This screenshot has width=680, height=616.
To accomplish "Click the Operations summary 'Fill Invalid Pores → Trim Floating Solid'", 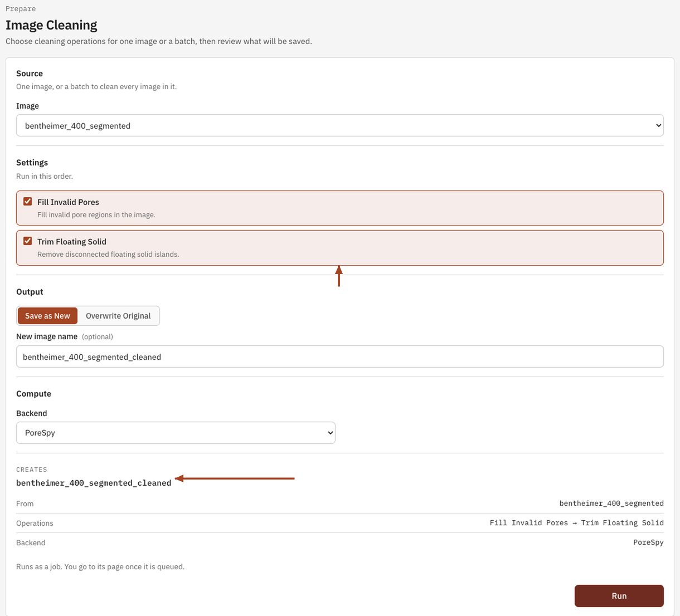I will coord(576,523).
